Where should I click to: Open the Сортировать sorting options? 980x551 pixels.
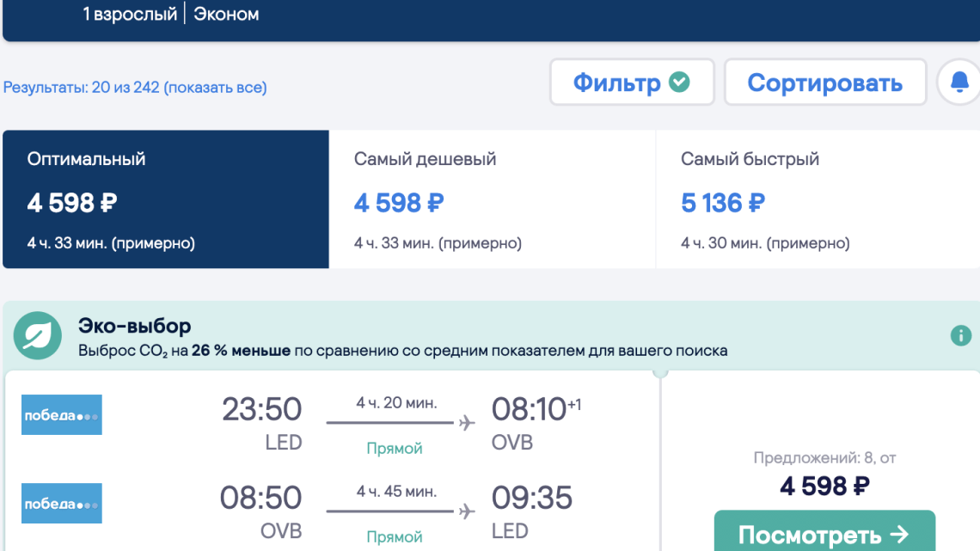coord(824,83)
